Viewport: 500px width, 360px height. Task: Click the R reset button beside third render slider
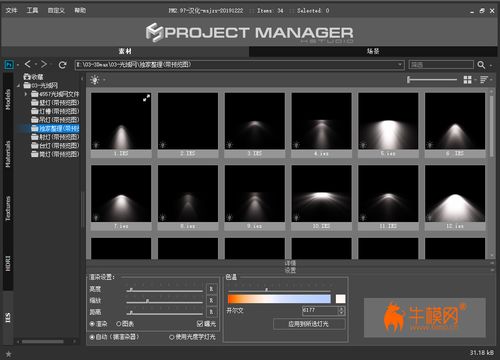pos(211,312)
